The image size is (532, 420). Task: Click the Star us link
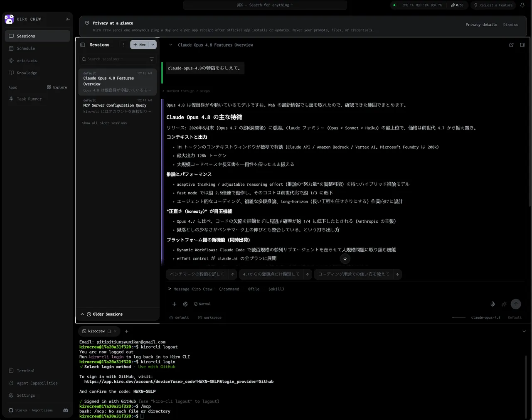click(18, 410)
